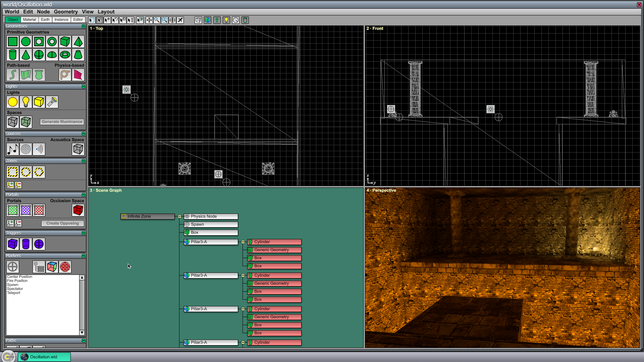Collapse the Triggers panel
The width and height of the screenshot is (644, 362).
(84, 233)
